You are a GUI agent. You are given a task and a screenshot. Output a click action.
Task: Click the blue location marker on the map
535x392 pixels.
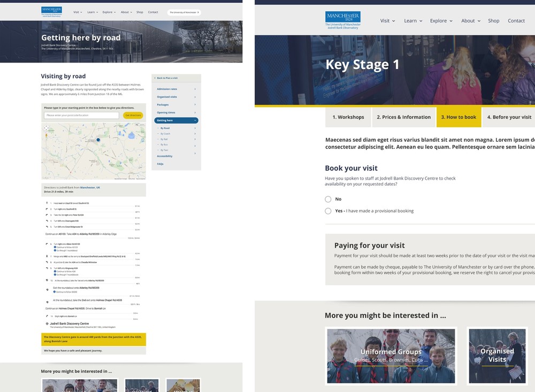98,140
